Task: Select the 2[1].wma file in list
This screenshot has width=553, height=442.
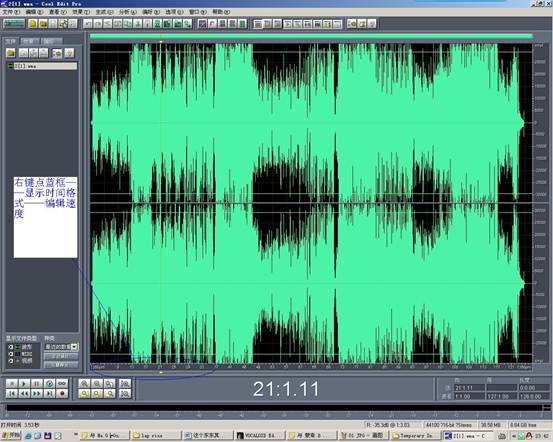Action: point(42,66)
